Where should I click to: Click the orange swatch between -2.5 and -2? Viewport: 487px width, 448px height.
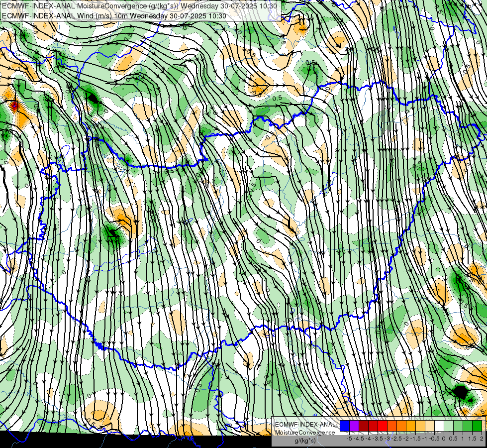pyautogui.click(x=401, y=426)
